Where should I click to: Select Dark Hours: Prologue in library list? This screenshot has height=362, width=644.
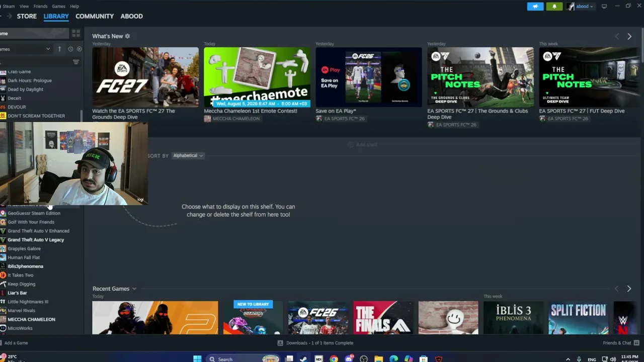coord(29,80)
